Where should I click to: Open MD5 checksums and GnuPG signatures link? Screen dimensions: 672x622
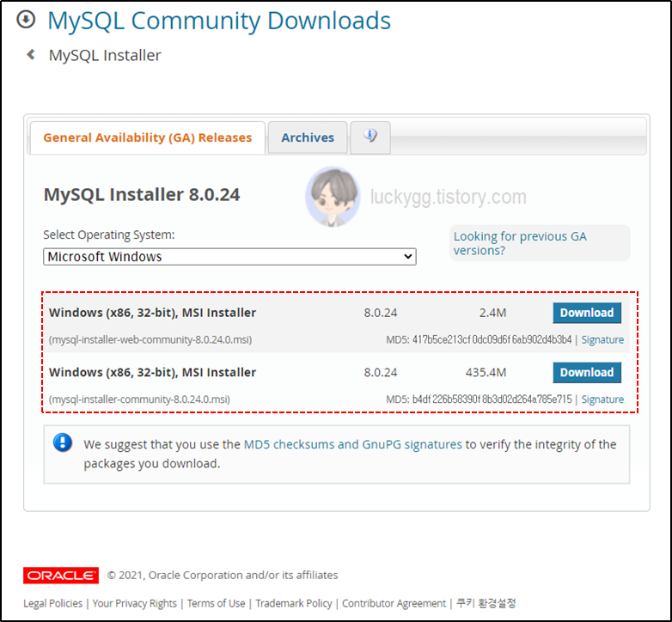pyautogui.click(x=352, y=444)
